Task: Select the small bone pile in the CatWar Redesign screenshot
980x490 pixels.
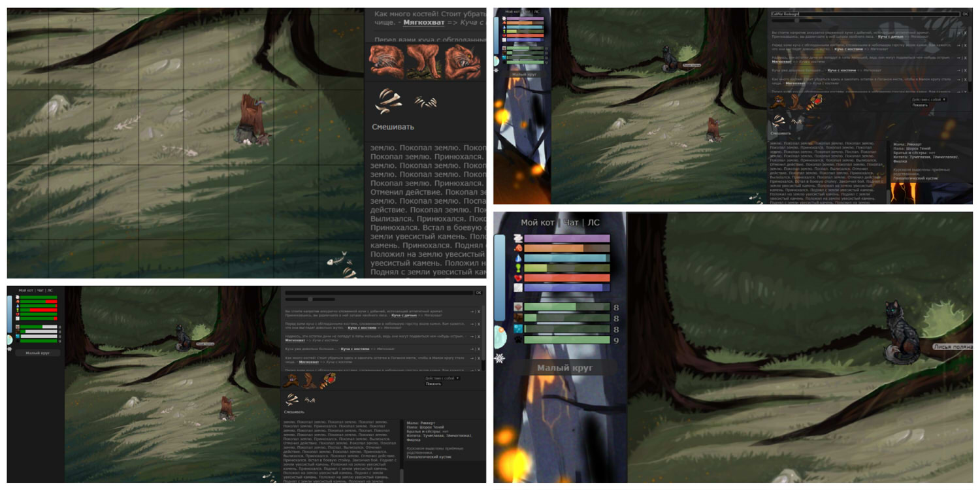Action: pos(798,120)
